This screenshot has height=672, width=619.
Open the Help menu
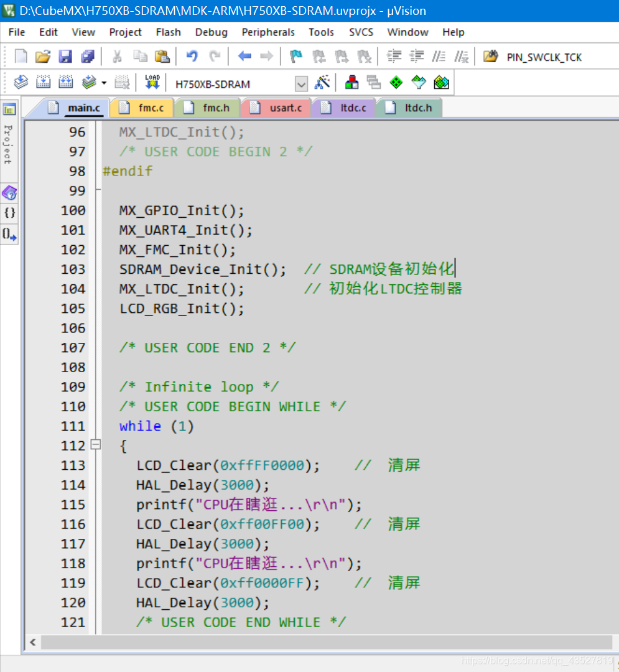(454, 32)
